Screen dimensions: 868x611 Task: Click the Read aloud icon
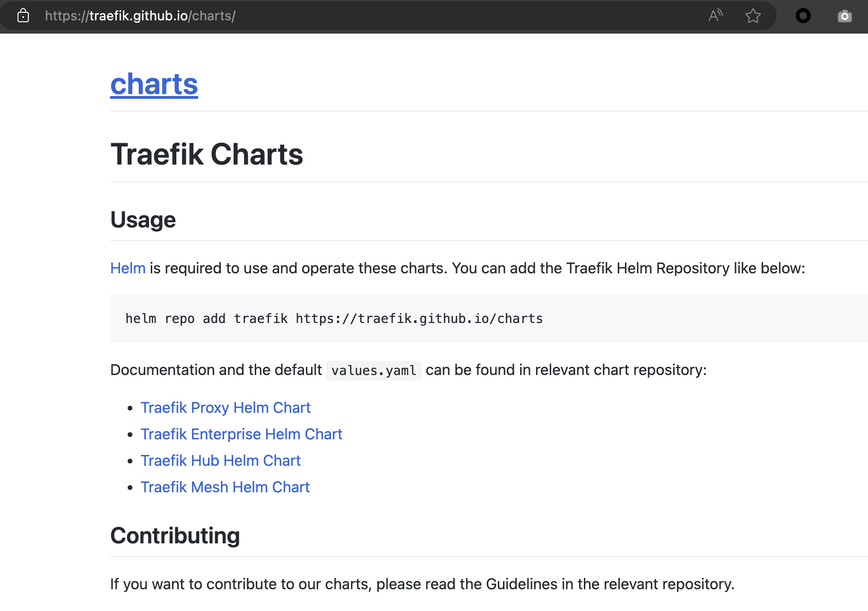click(715, 16)
